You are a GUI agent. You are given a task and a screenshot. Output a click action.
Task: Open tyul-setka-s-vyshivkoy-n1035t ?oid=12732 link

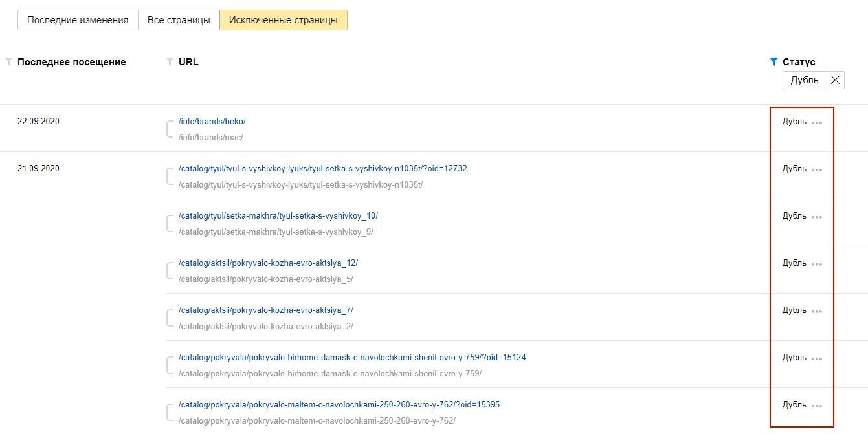click(322, 169)
